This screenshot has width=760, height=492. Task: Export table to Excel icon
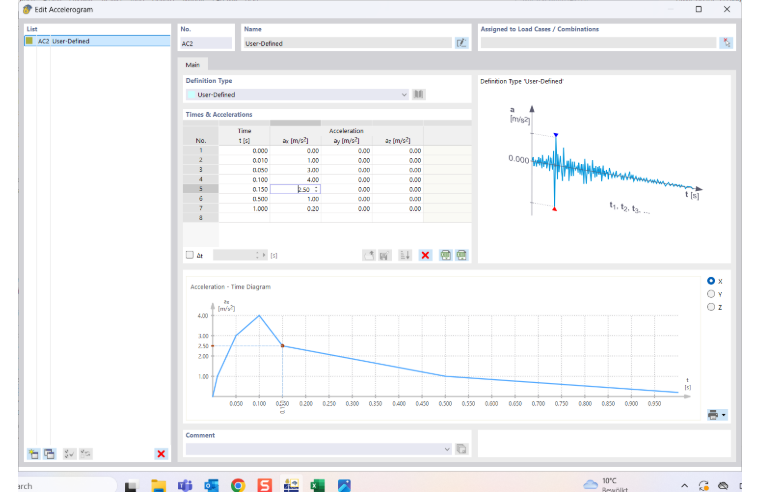461,255
